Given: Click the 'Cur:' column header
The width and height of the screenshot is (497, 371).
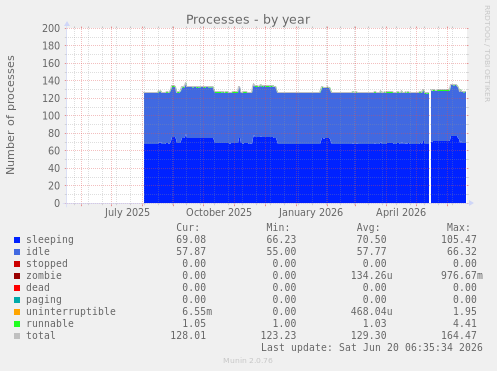Looking at the screenshot, I should pyautogui.click(x=188, y=228).
